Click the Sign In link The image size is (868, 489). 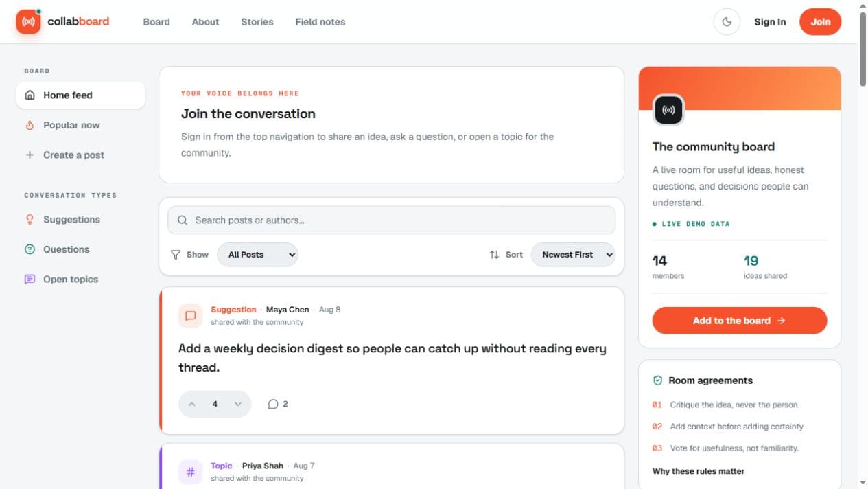[x=770, y=22]
